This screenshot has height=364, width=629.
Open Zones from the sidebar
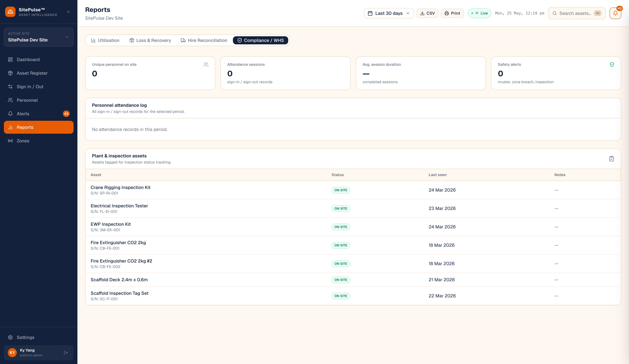pos(39,141)
